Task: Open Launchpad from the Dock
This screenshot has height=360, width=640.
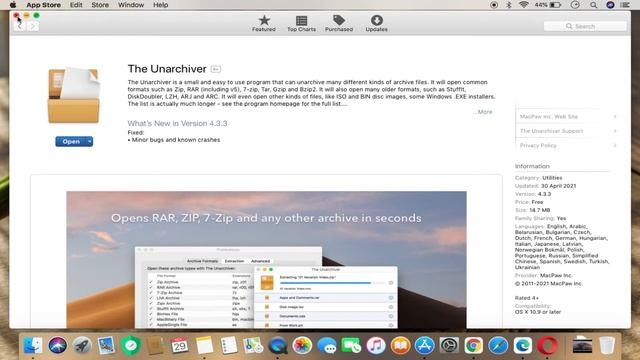Action: pos(82,345)
